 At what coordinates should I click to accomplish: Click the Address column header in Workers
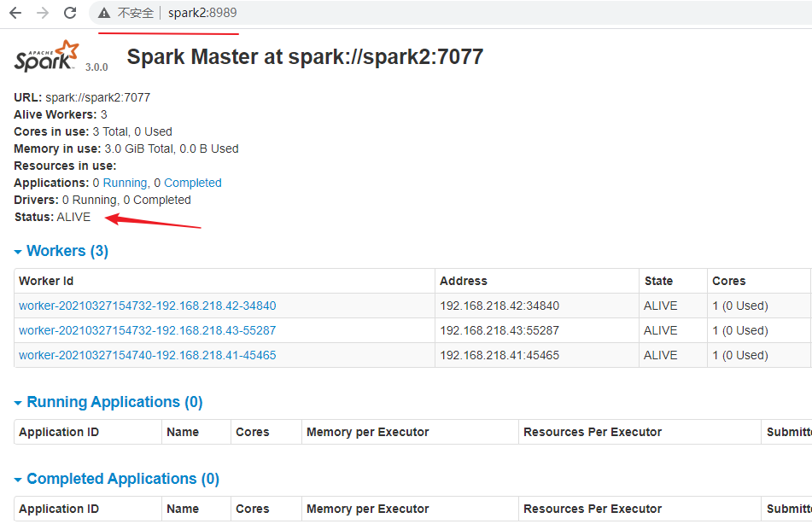[463, 281]
